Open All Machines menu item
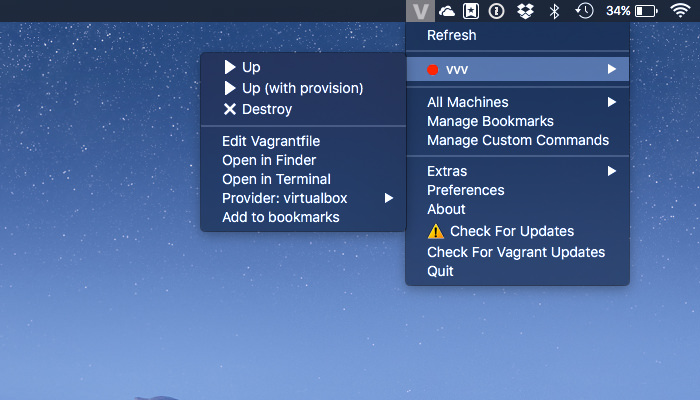This screenshot has width=700, height=400. point(518,102)
